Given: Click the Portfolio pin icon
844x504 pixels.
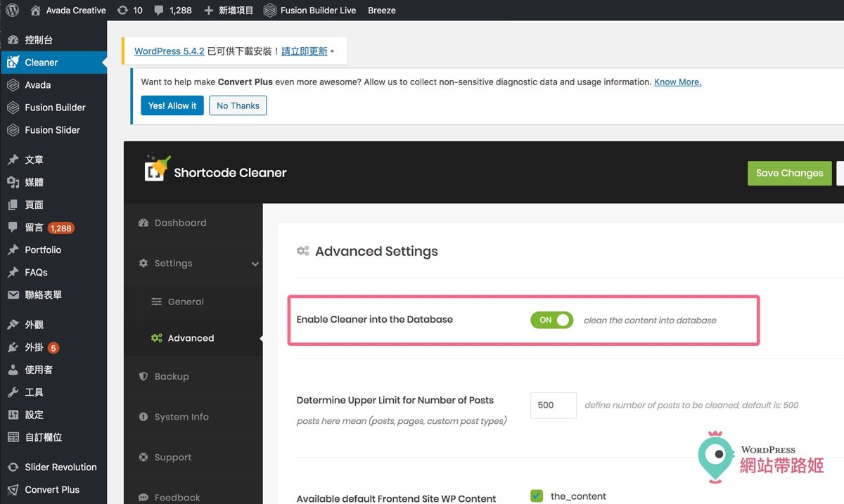Looking at the screenshot, I should [x=13, y=250].
